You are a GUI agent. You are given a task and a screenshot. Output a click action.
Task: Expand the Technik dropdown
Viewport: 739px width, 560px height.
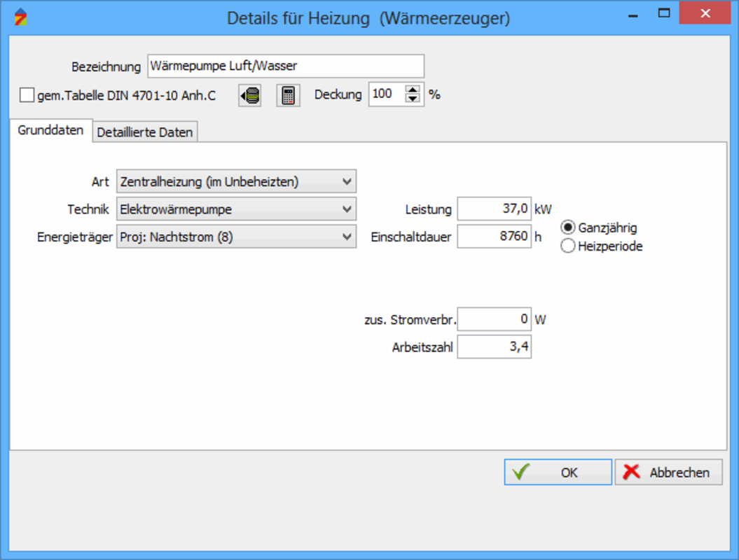347,209
